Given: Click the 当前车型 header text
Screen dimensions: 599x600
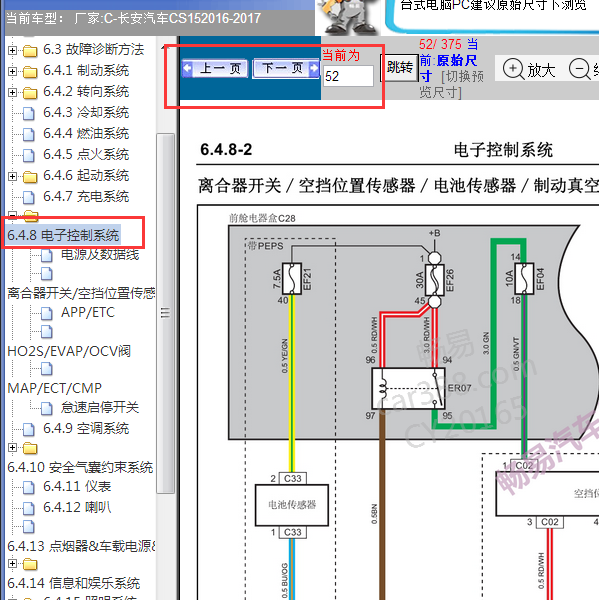Looking at the screenshot, I should coord(133,18).
